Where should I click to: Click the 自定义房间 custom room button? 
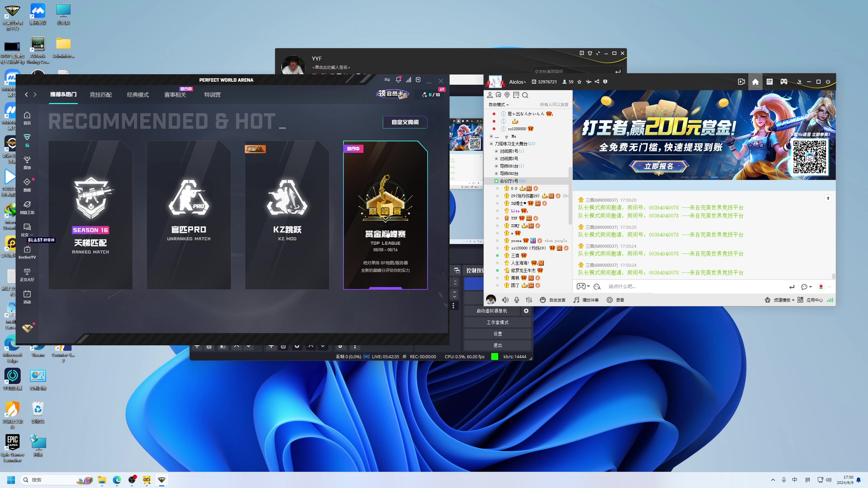click(405, 122)
